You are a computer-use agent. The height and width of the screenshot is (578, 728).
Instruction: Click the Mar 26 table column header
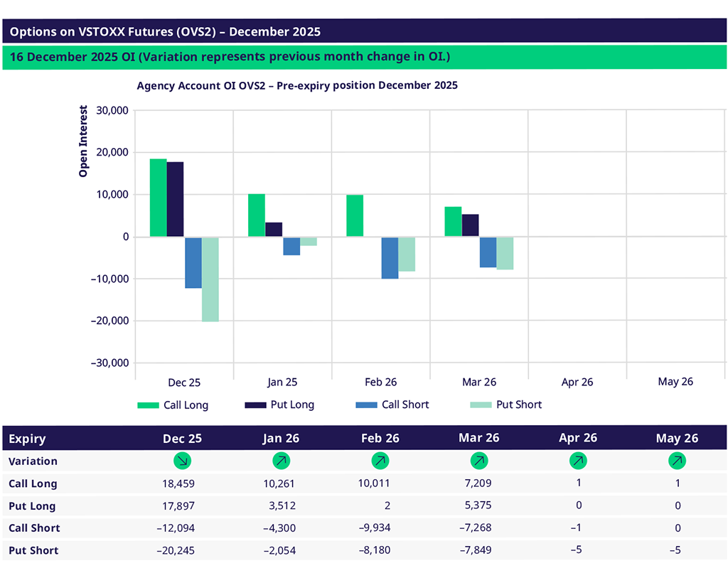point(479,439)
